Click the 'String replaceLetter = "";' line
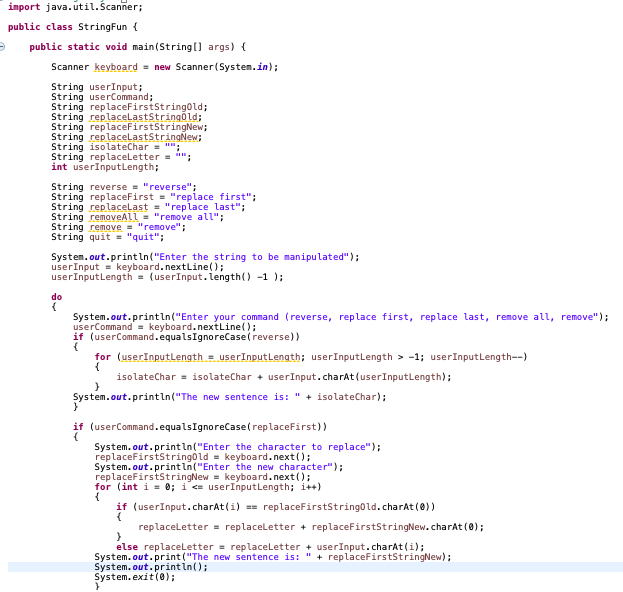 click(121, 157)
